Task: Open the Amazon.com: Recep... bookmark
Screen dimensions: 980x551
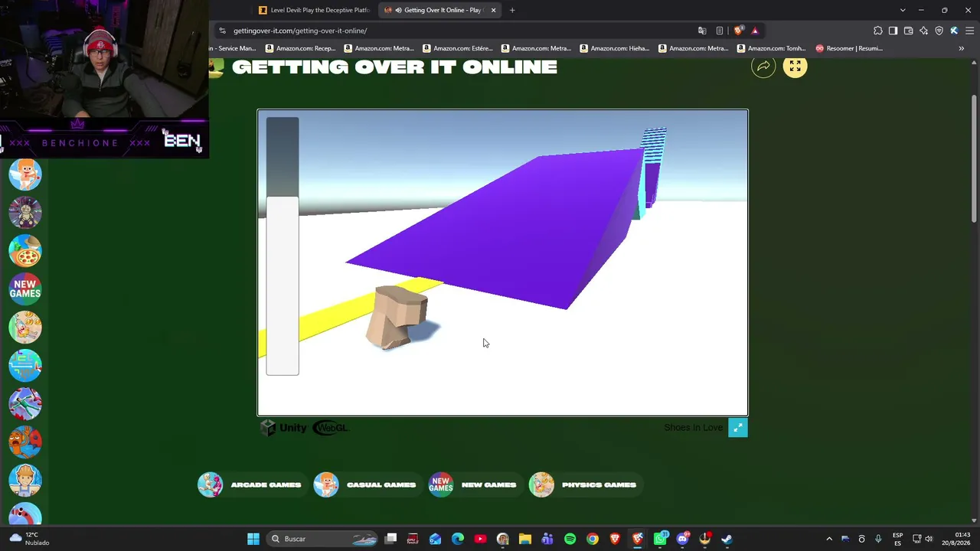Action: coord(301,48)
